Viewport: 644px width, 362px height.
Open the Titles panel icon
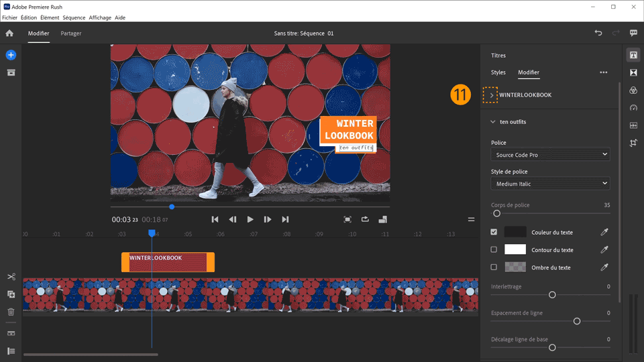click(x=633, y=55)
